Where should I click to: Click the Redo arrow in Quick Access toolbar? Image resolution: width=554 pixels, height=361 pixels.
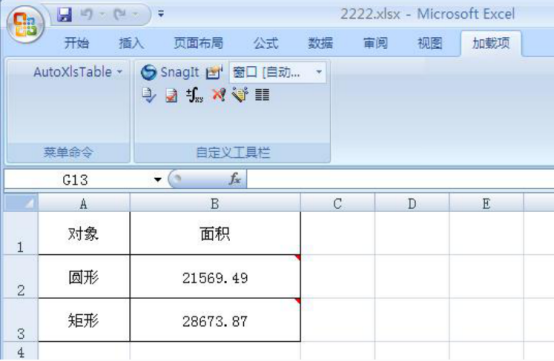(x=120, y=14)
